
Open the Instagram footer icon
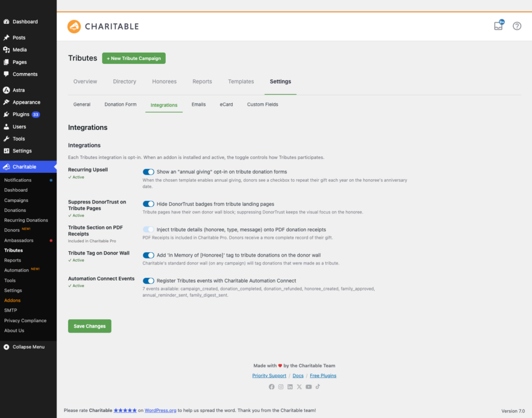280,387
